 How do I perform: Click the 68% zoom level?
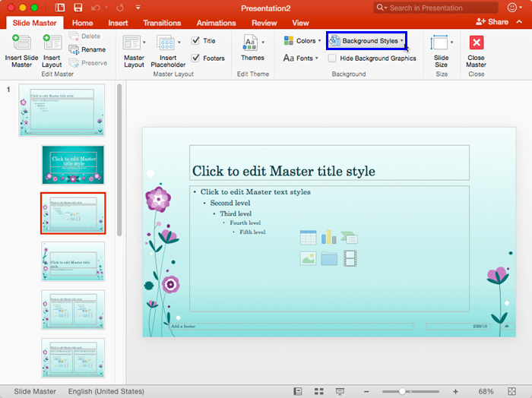coord(486,392)
